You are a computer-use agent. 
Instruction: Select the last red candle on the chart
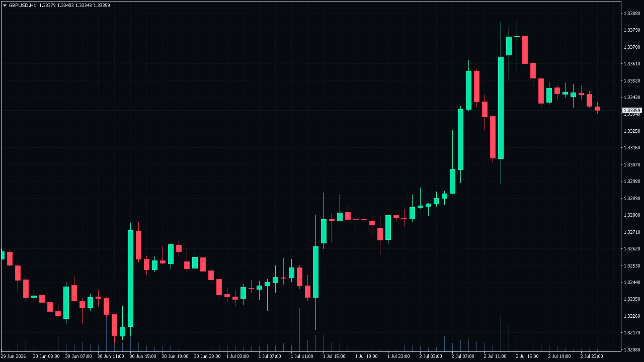(x=597, y=109)
